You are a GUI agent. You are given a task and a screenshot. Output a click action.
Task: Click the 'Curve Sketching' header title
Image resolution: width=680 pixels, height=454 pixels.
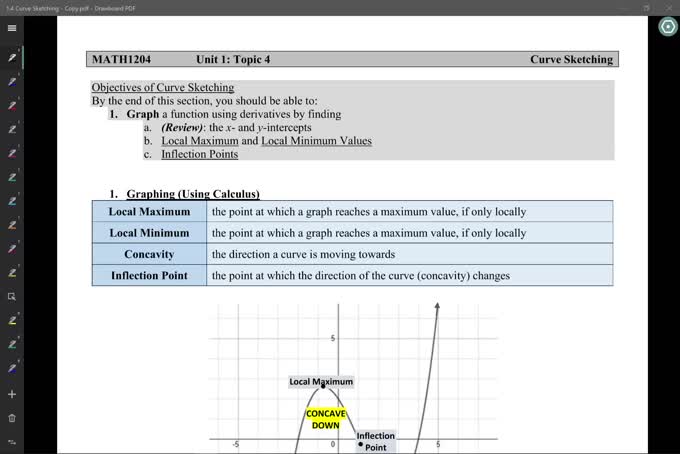pos(571,59)
